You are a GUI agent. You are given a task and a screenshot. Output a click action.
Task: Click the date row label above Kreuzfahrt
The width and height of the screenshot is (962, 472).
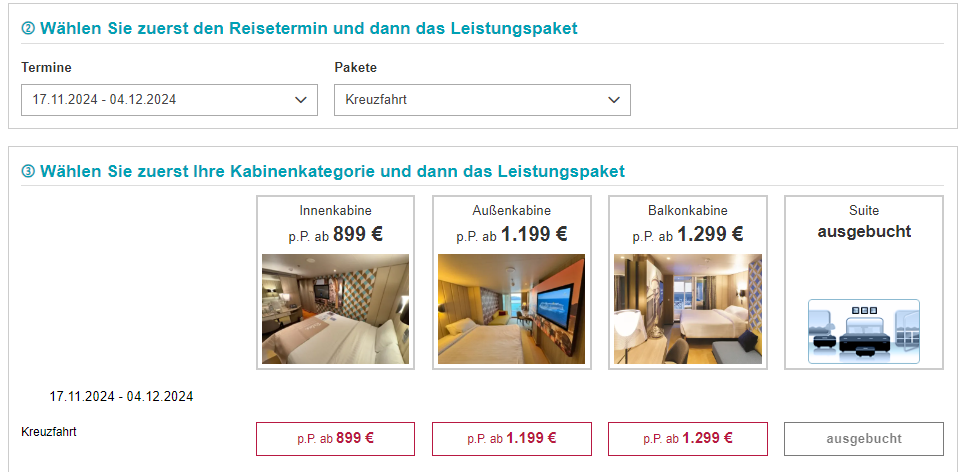121,397
